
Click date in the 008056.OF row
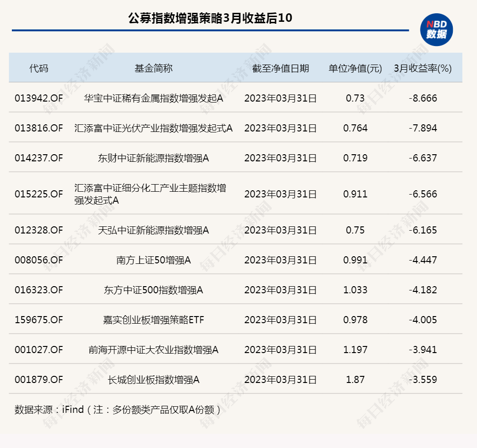pyautogui.click(x=281, y=260)
